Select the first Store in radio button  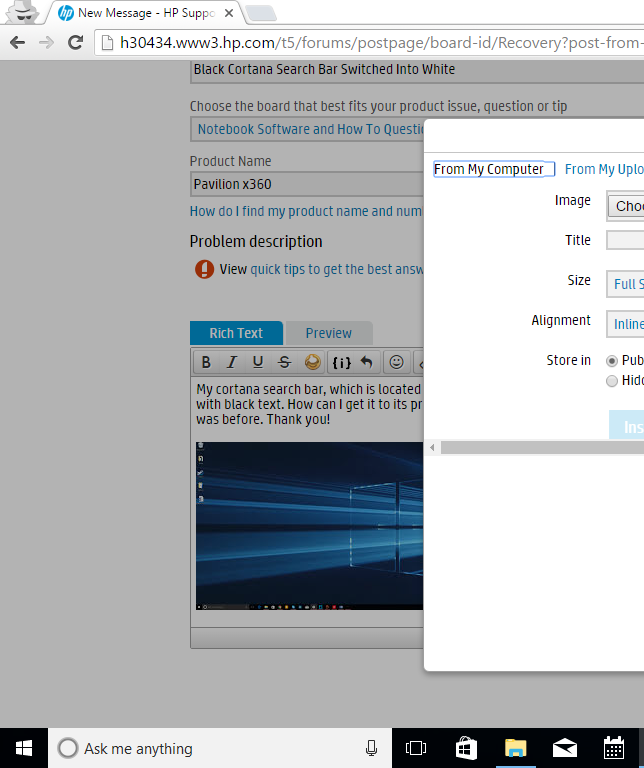(611, 361)
